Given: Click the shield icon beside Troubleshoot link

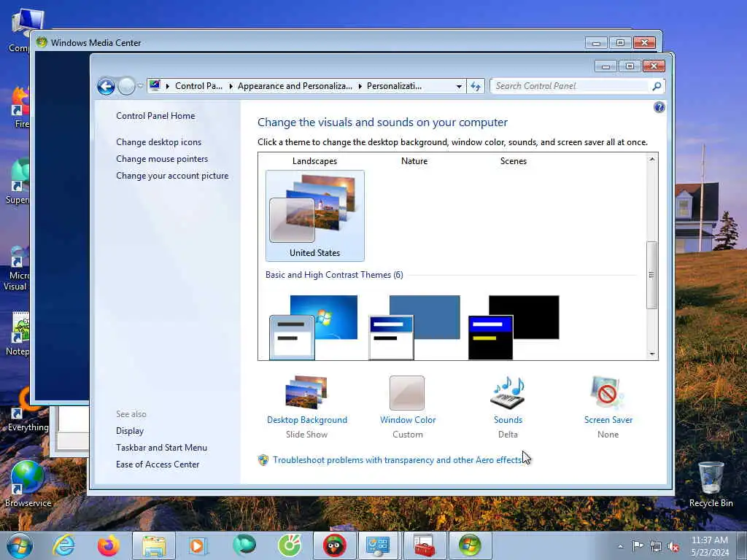Looking at the screenshot, I should pos(263,460).
